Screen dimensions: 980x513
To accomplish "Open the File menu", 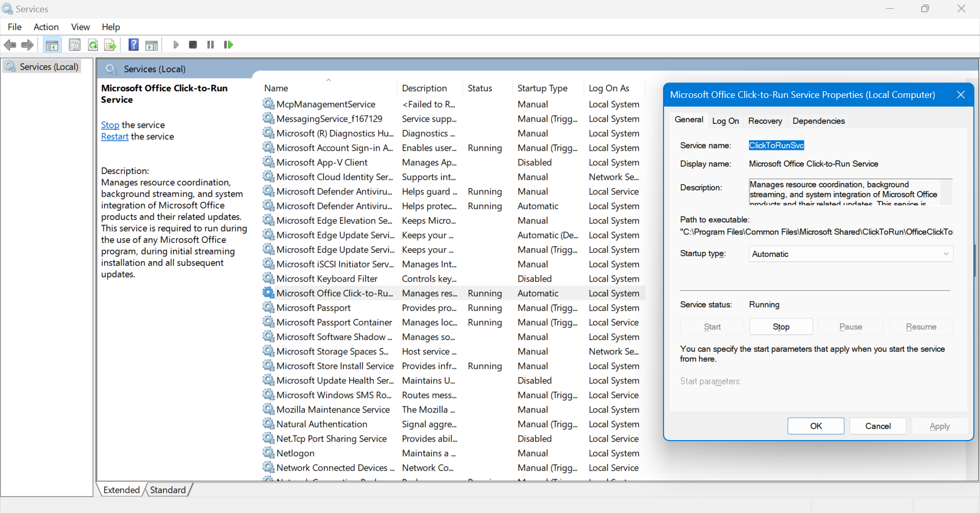I will tap(15, 27).
